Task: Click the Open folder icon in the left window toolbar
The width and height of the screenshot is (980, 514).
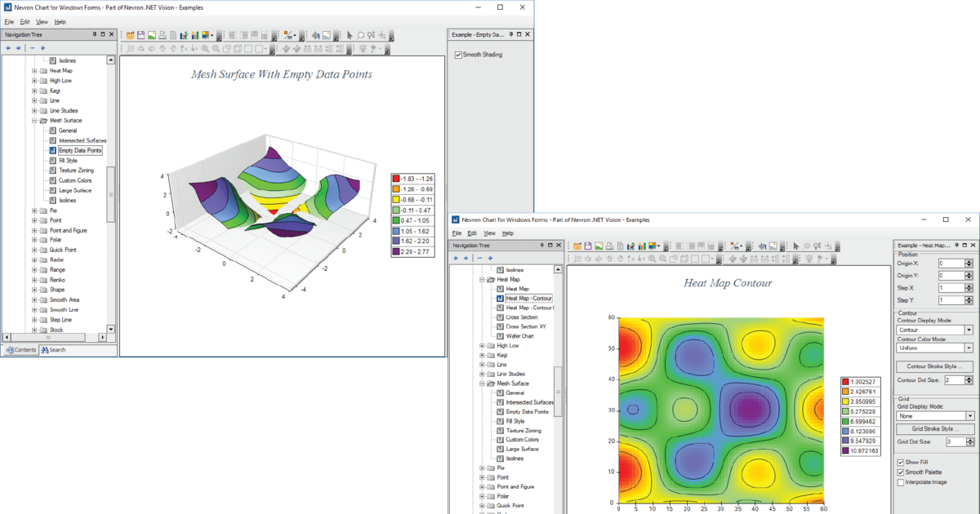Action: (x=131, y=36)
